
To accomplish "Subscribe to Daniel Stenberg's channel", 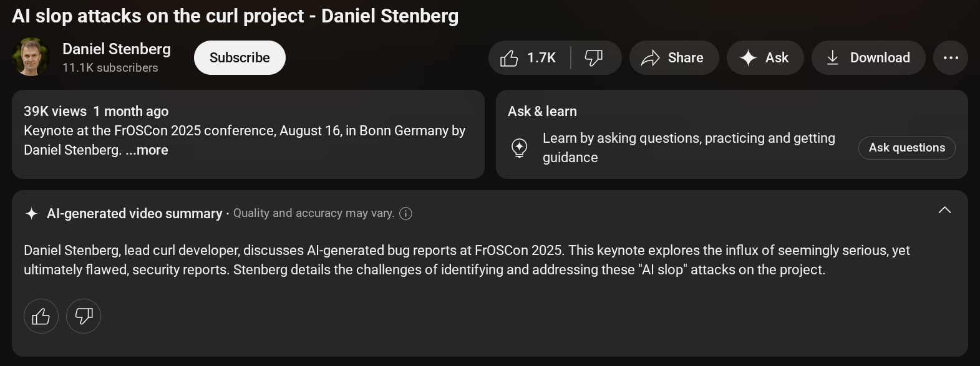I will [x=240, y=58].
